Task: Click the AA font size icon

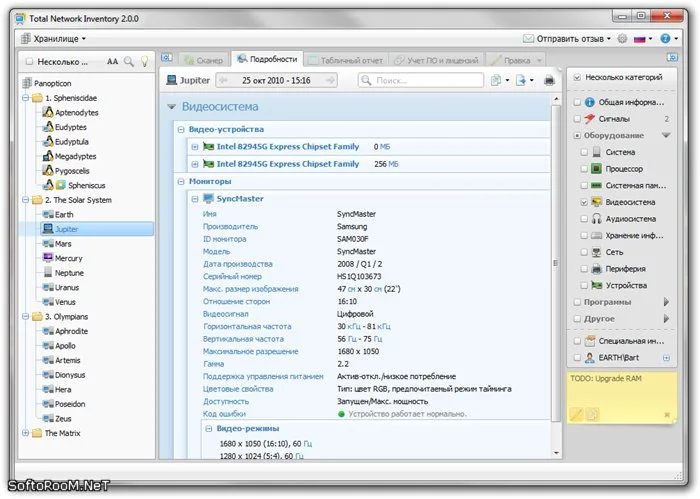Action: tap(112, 62)
